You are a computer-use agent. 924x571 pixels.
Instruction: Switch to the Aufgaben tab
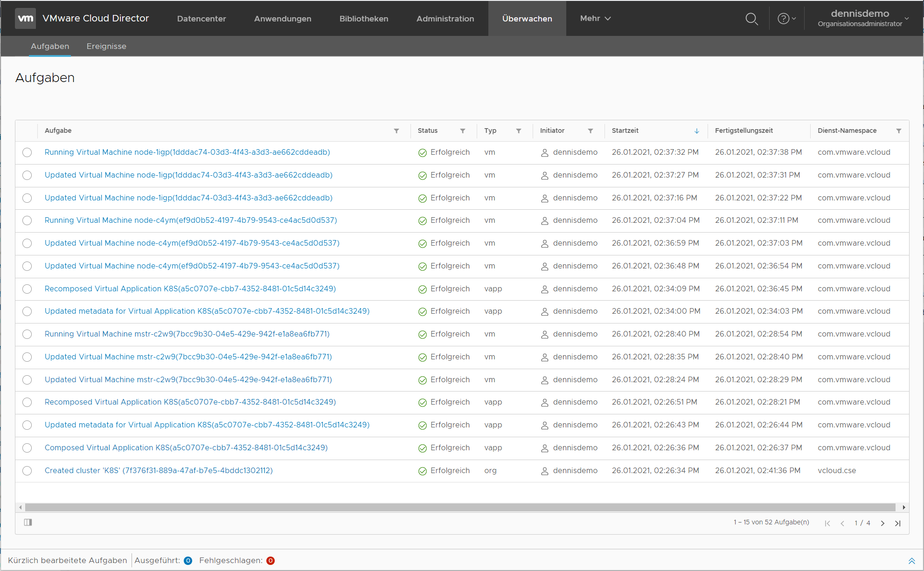click(x=50, y=46)
